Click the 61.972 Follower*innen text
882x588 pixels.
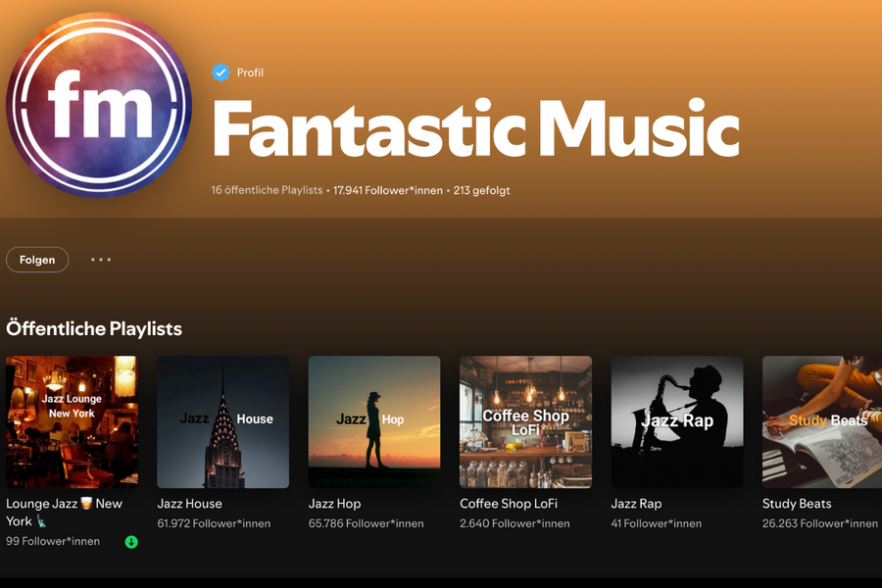214,524
